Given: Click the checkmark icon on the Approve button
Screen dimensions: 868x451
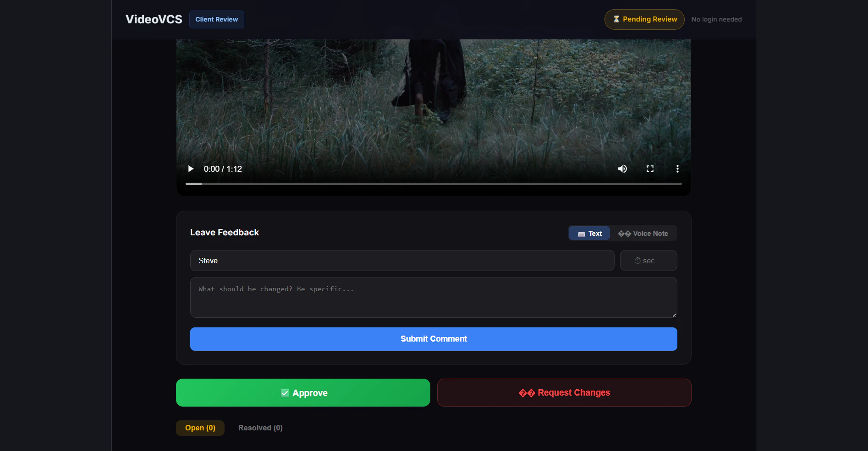Looking at the screenshot, I should 284,392.
